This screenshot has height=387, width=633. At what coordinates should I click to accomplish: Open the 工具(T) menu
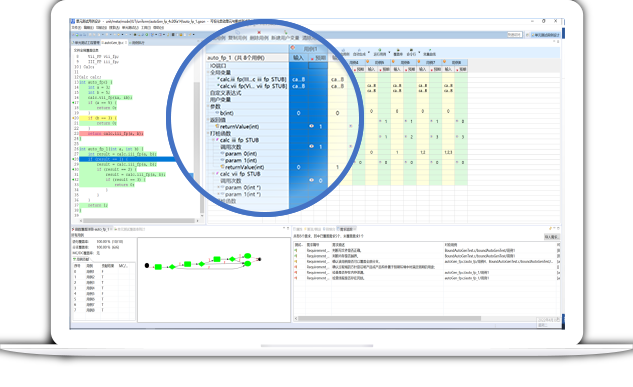click(146, 27)
